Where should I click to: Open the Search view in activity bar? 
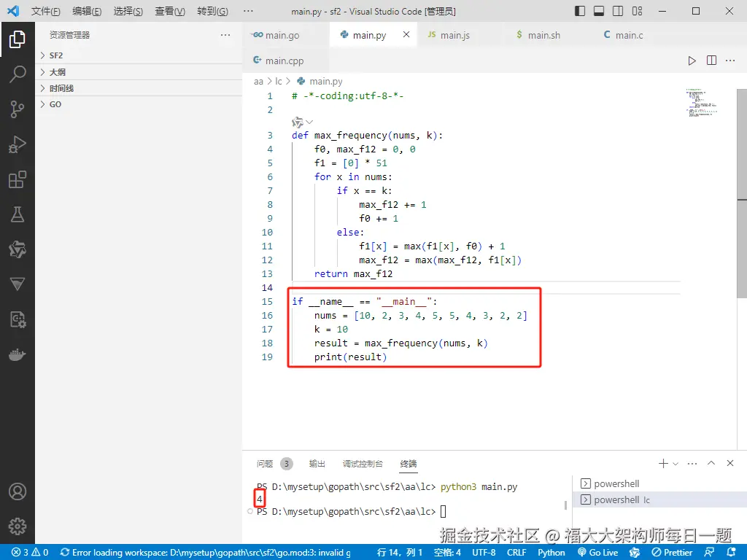[18, 74]
